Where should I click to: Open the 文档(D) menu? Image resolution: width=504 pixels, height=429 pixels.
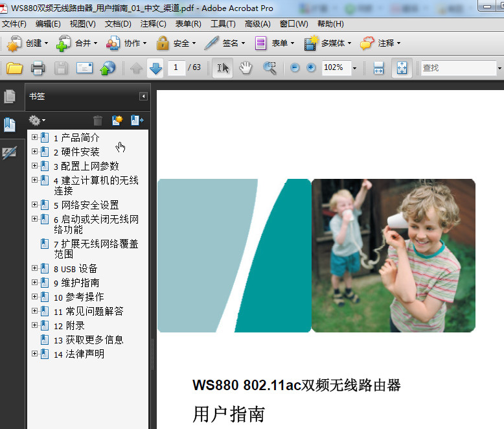click(x=118, y=24)
